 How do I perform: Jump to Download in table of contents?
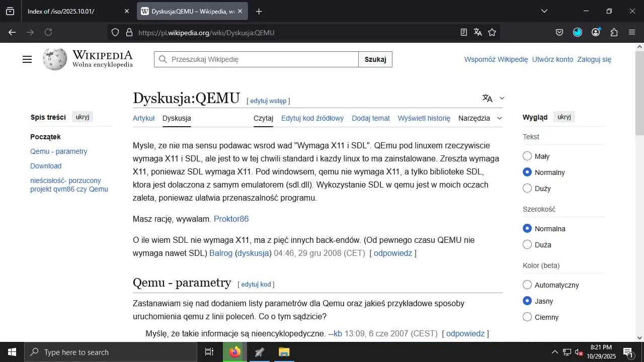click(x=46, y=166)
